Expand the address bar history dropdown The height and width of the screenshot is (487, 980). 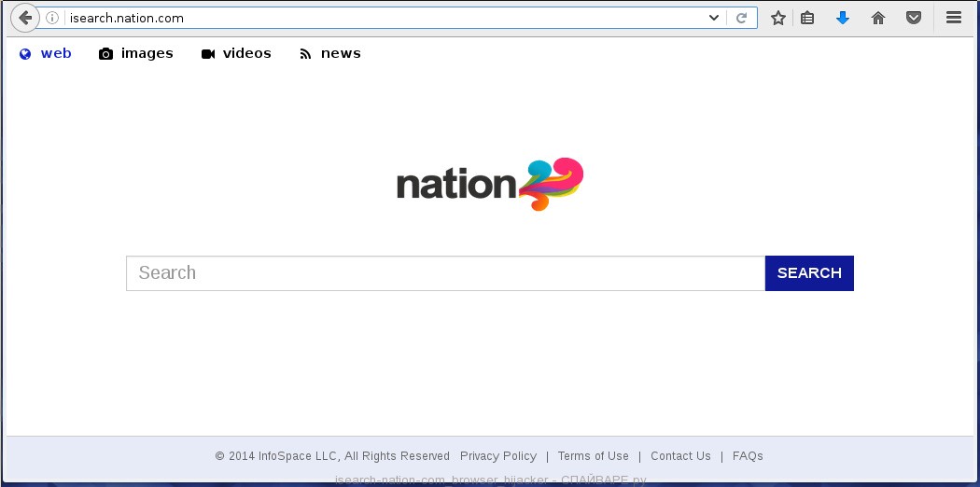714,18
